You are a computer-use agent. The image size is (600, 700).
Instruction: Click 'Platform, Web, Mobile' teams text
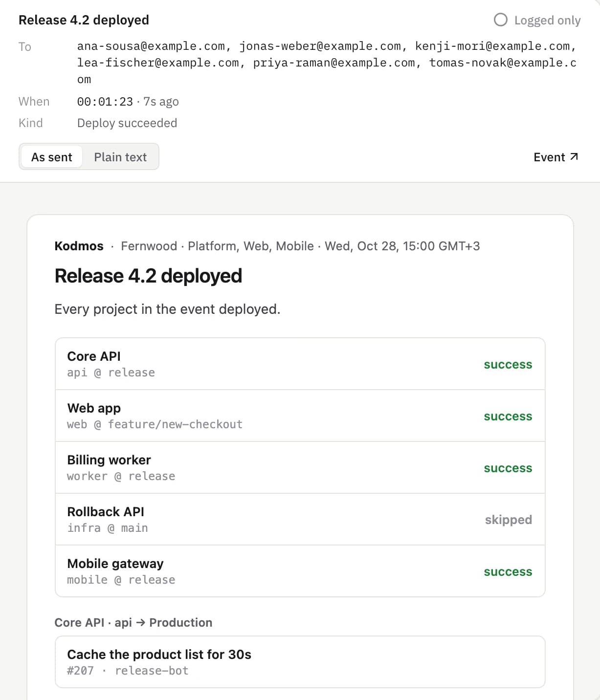point(251,246)
